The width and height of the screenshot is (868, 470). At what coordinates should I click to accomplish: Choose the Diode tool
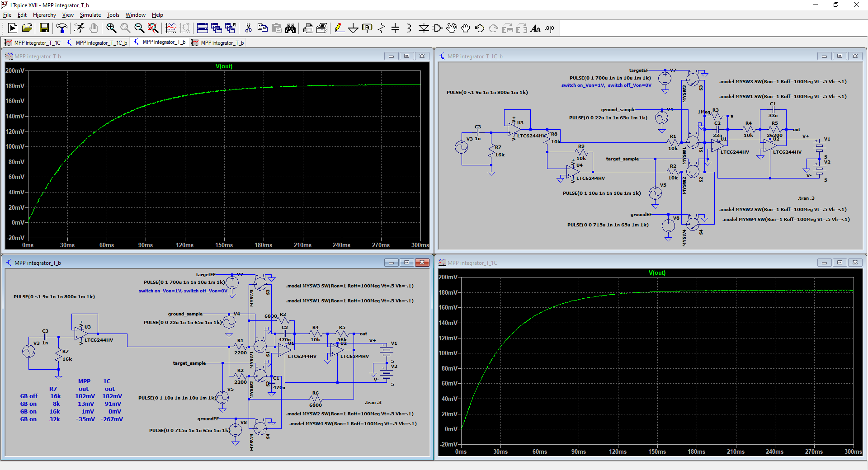point(424,28)
